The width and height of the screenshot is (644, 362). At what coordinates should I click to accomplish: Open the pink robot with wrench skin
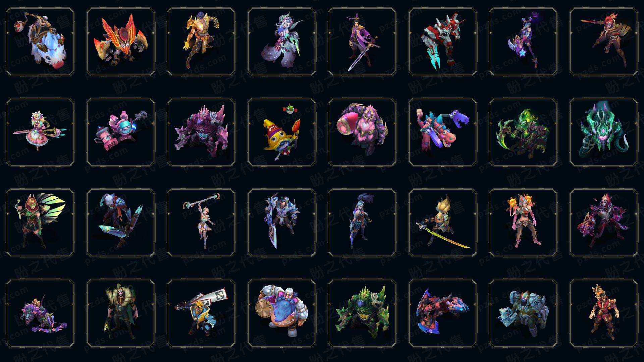pos(121,132)
